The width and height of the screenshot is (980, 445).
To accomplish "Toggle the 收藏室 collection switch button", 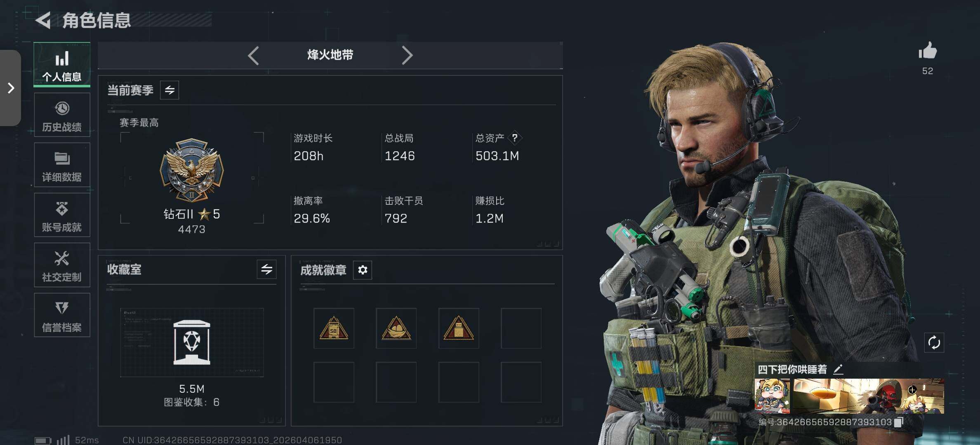I will pyautogui.click(x=267, y=269).
